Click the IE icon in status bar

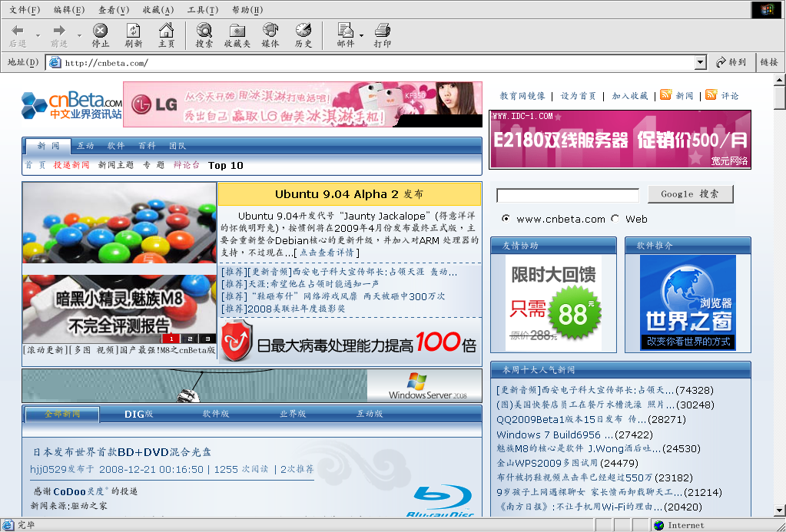pyautogui.click(x=8, y=525)
